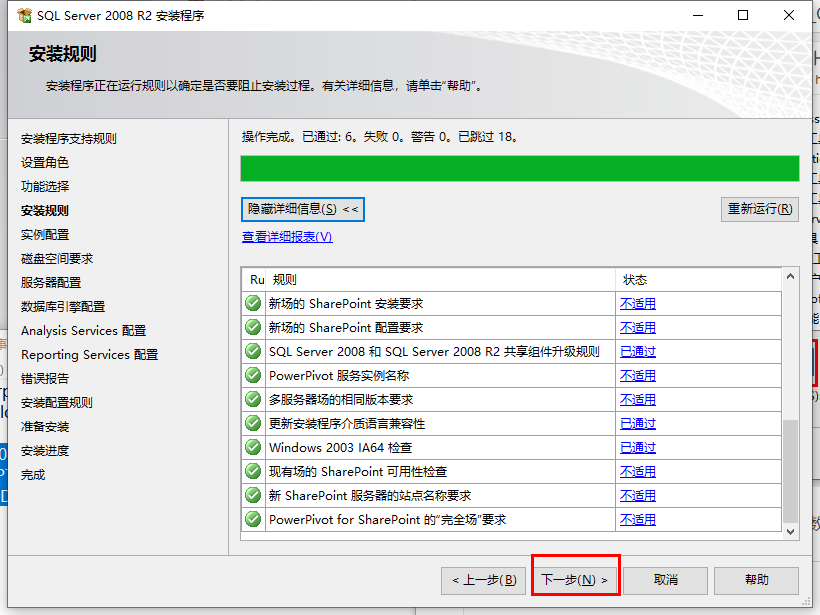Open 不适用 status for PowerPivot for SharePoint 完全场
The height and width of the screenshot is (615, 820).
point(637,520)
